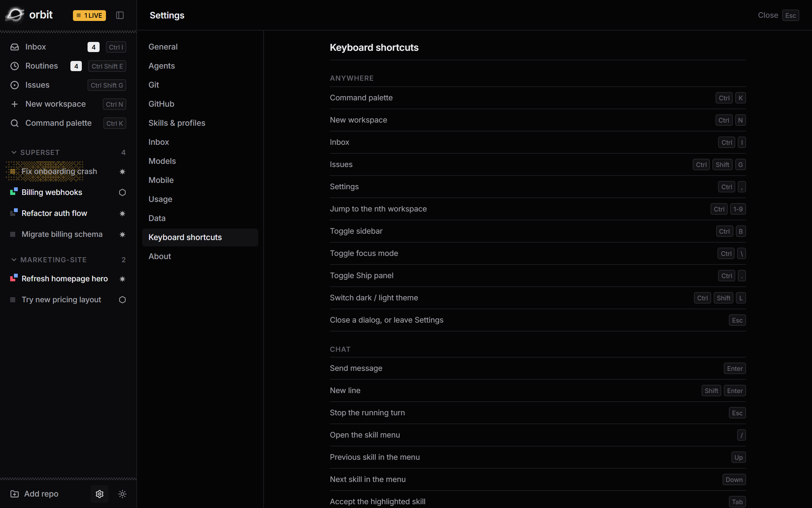The image size is (812, 508).
Task: Click the Add repo button
Action: pos(35,493)
